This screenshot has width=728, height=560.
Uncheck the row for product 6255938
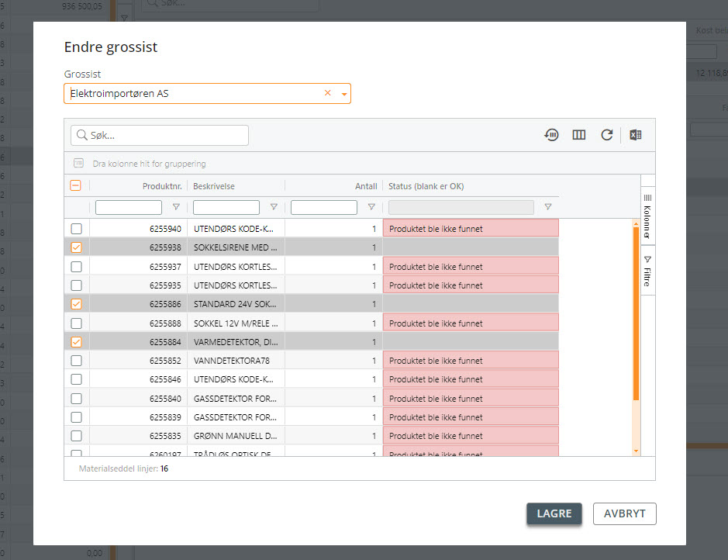click(76, 247)
